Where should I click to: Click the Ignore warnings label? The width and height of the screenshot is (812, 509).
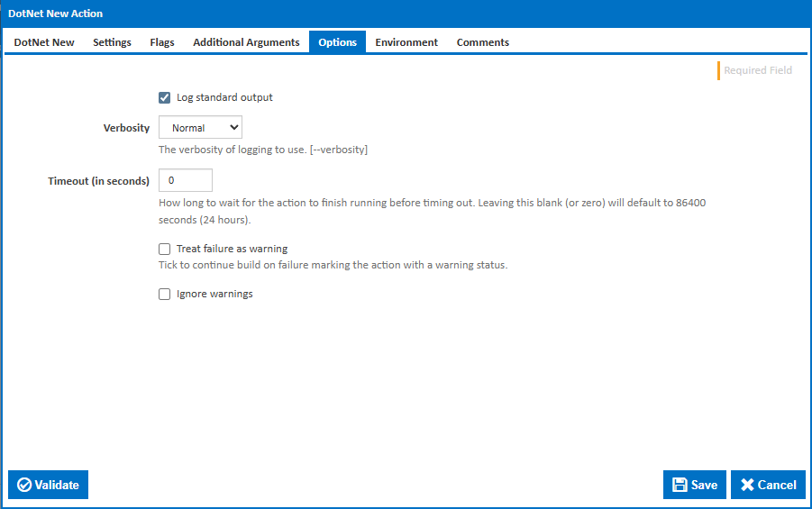(x=214, y=294)
